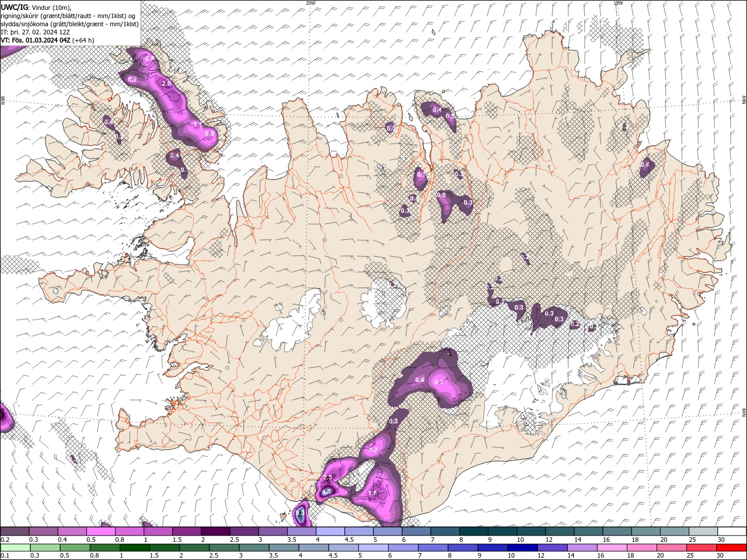Click the rain-legend swatch starting at 2.5
Screen dimensions: 747x560
(x=224, y=548)
